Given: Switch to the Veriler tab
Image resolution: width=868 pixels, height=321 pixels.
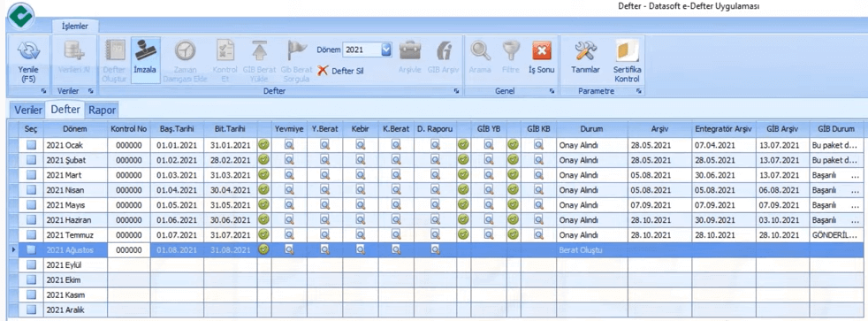Looking at the screenshot, I should (x=28, y=110).
